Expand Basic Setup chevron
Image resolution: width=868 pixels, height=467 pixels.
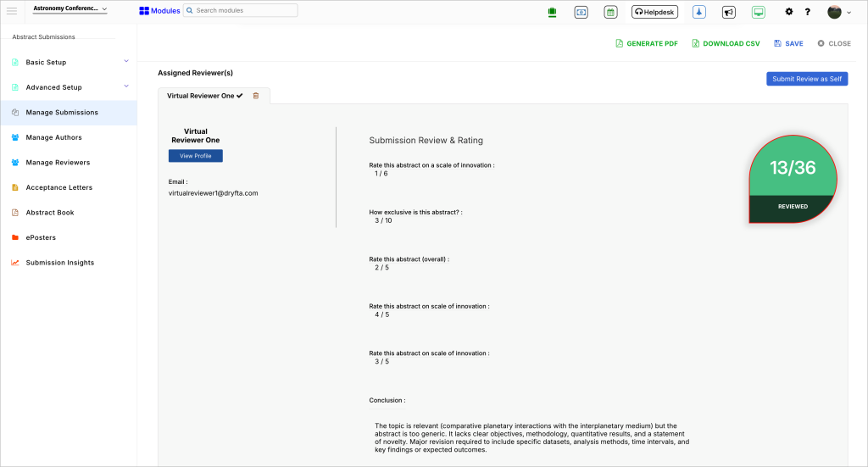126,61
